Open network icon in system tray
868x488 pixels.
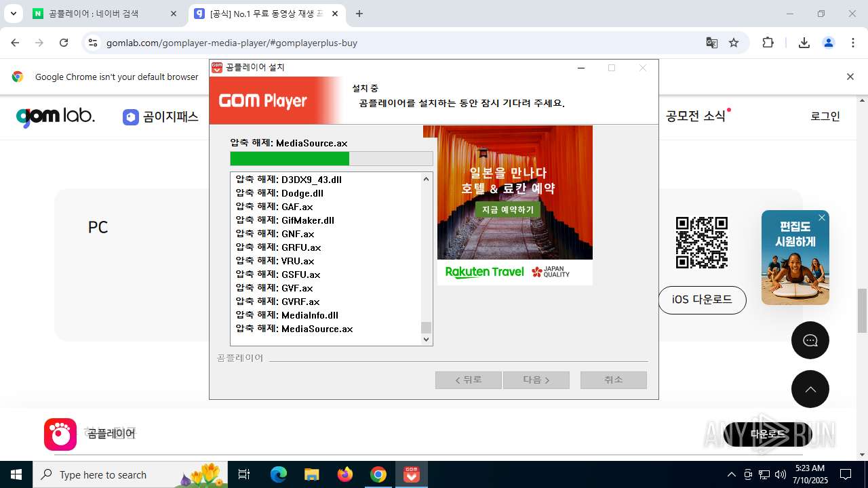coord(764,474)
